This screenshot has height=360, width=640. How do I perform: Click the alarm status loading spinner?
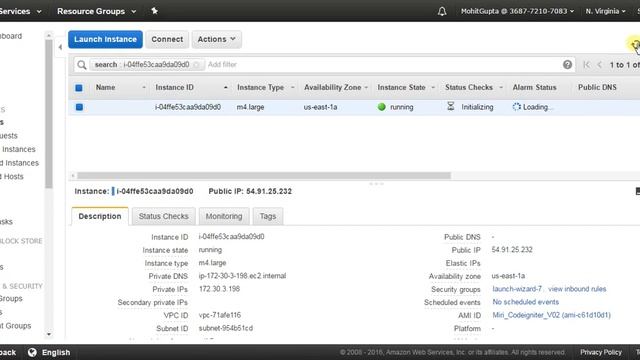517,107
